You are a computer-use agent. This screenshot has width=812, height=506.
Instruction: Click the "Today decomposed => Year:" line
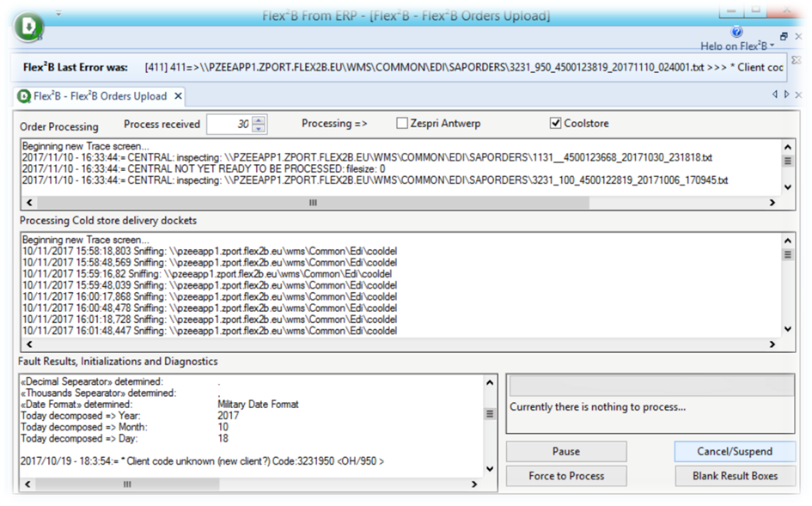80,416
